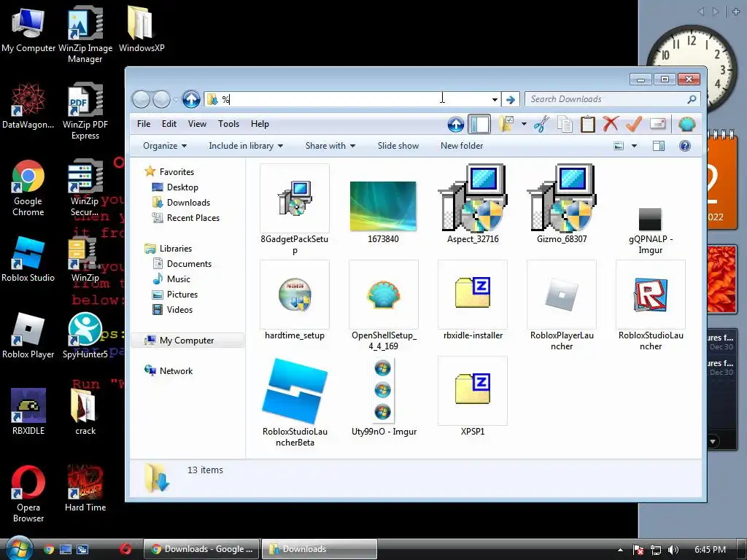Click the Copy toolbar icon
This screenshot has height=560, width=747.
(565, 124)
